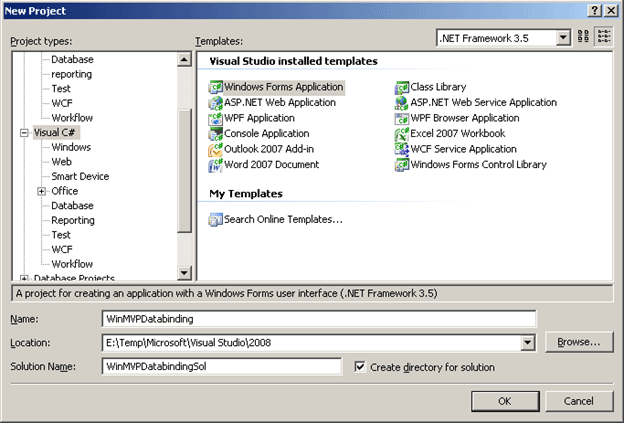Click Excel 2007 Workbook template name
Image resolution: width=624 pixels, height=423 pixels.
coord(458,134)
